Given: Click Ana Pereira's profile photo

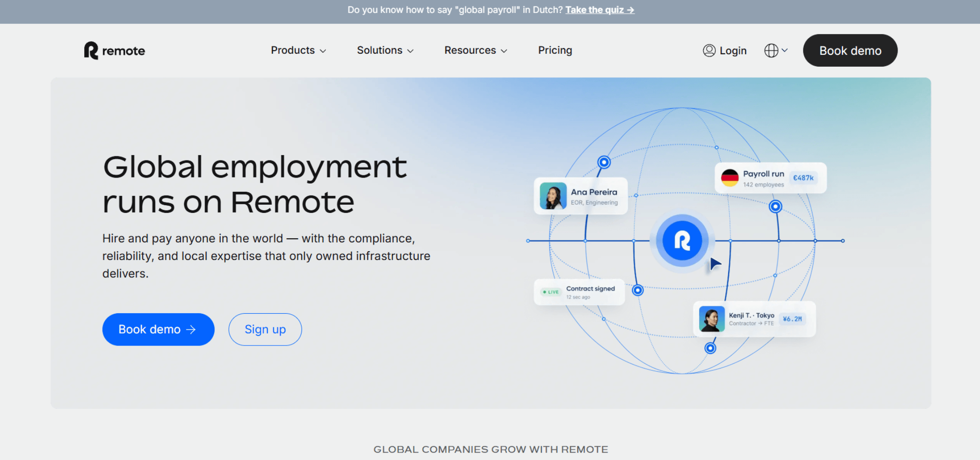Looking at the screenshot, I should 553,196.
